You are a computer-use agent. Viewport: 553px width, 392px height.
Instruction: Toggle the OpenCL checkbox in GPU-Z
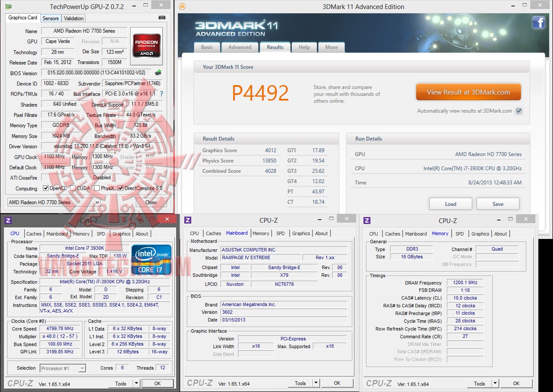click(x=46, y=188)
